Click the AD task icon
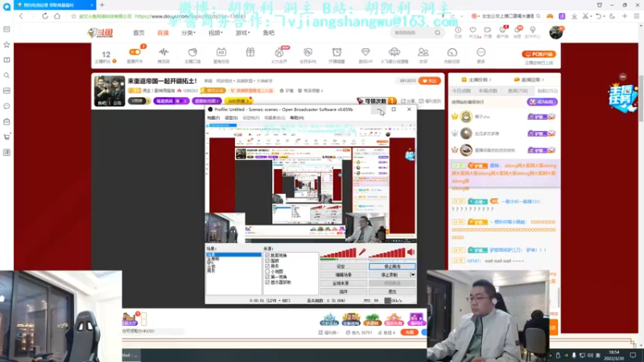The height and width of the screenshot is (362, 644). click(x=221, y=52)
